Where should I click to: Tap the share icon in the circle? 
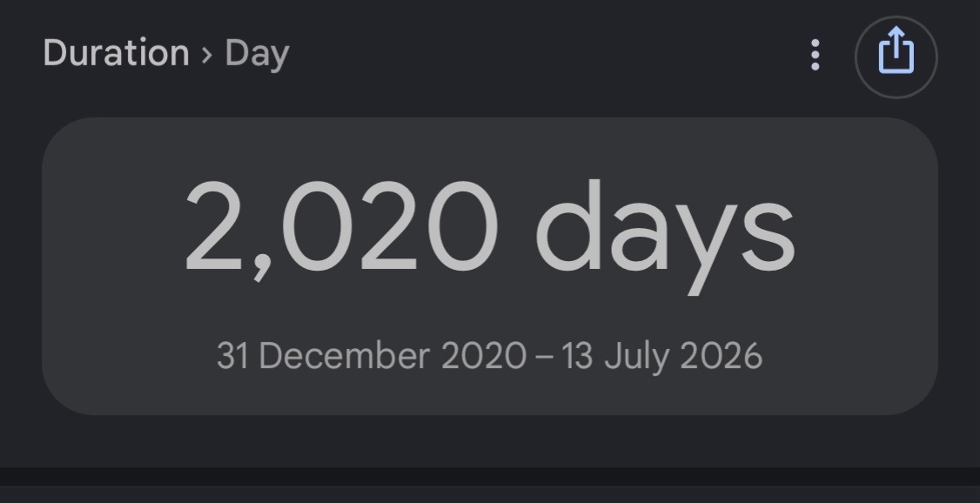896,57
